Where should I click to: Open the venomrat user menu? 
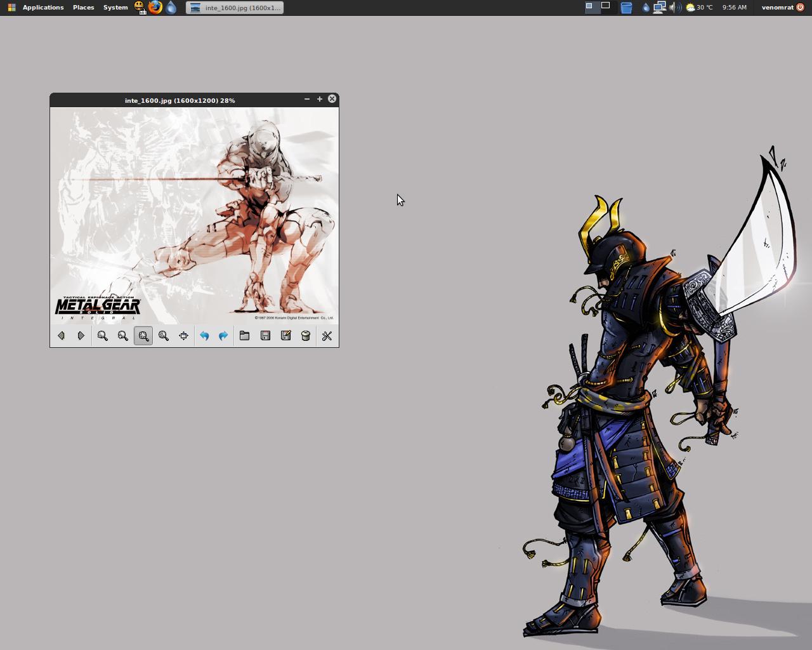(778, 8)
